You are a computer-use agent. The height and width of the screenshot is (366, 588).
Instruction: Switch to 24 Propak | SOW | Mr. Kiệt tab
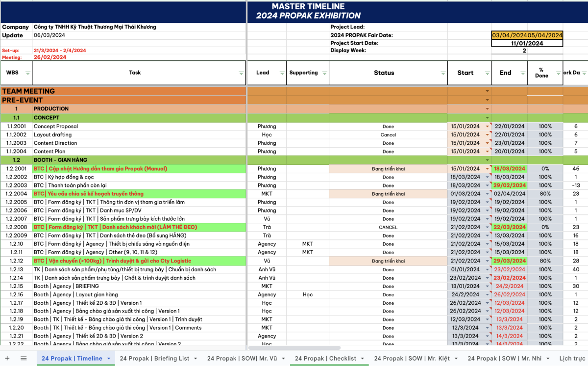point(413,359)
